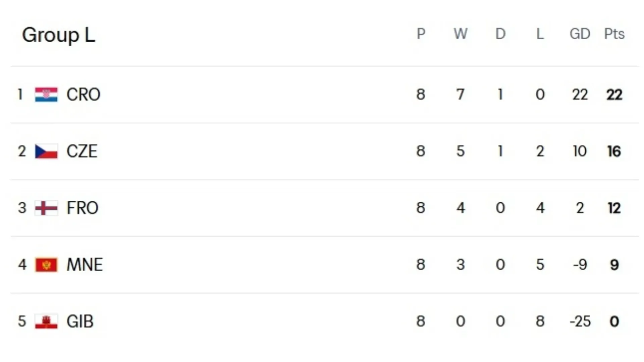
Task: Click Gibraltar's -25 goal difference
Action: tap(580, 321)
